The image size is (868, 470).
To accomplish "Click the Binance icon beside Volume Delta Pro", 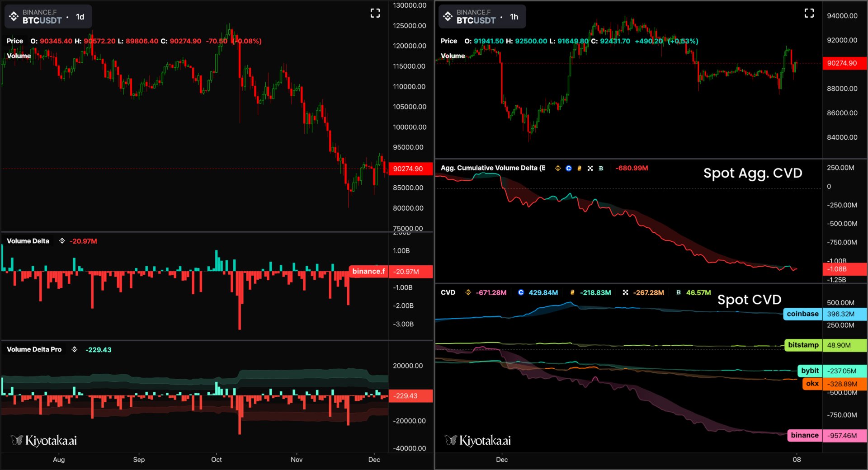I will point(75,349).
